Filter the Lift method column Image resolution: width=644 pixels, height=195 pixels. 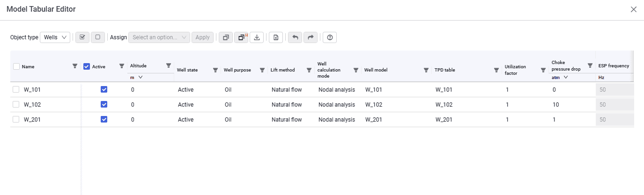(309, 70)
